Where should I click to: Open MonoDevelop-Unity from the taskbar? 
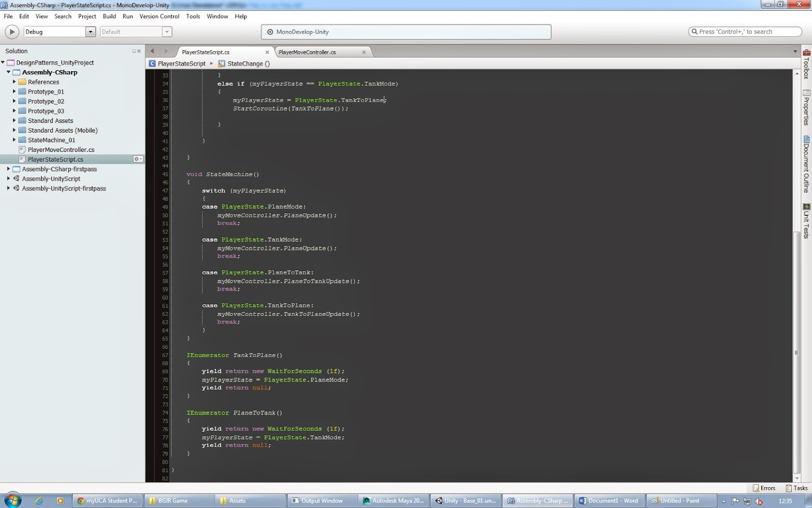(537, 500)
